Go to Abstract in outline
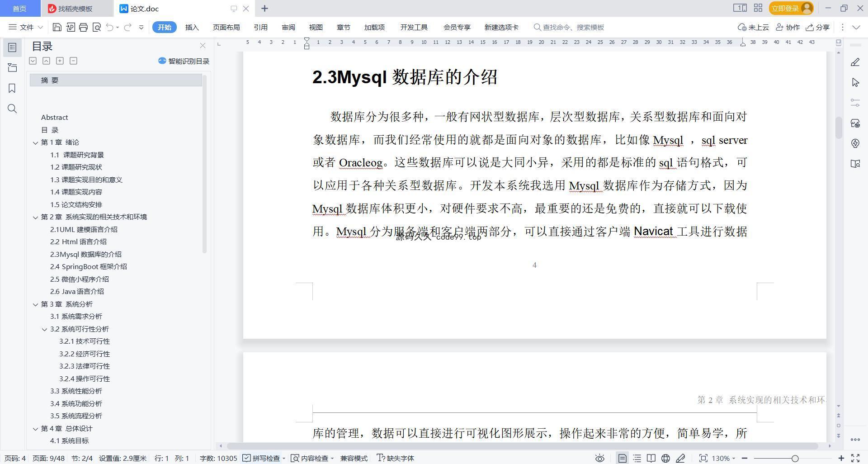 click(x=54, y=118)
